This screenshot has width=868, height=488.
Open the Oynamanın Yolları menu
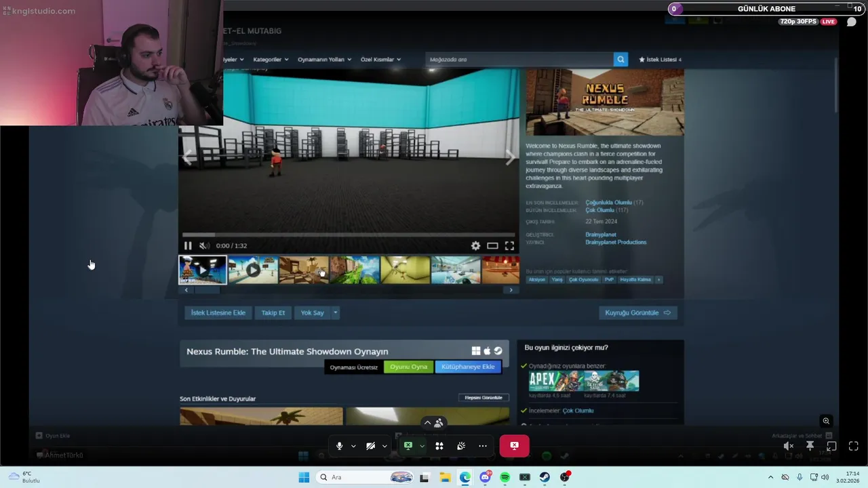coord(324,60)
